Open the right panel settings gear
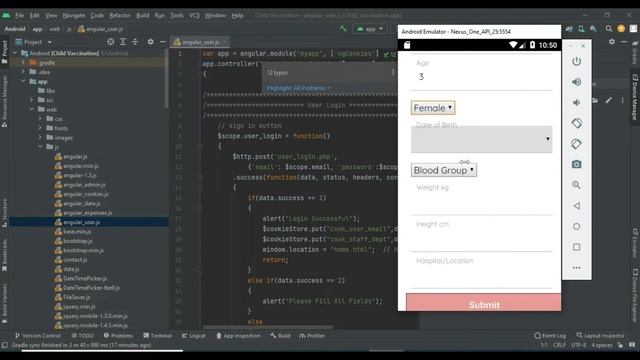640x360 pixels. click(x=611, y=42)
